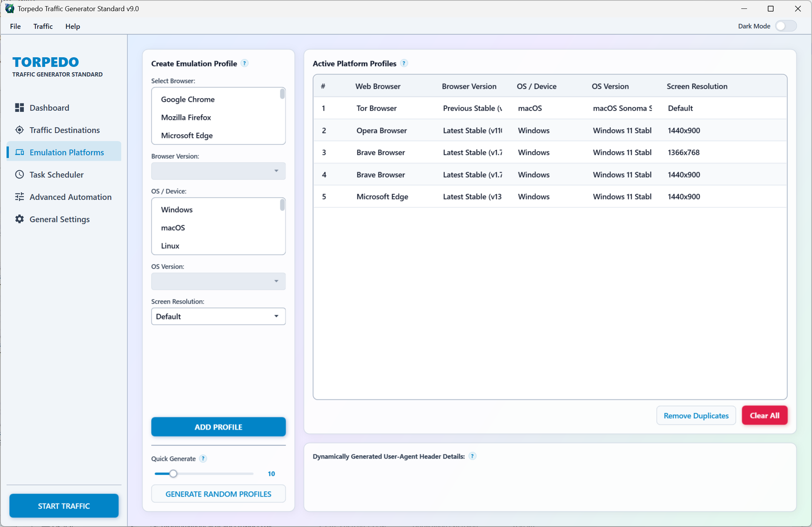Open the Screen Resolution dropdown

(x=218, y=316)
